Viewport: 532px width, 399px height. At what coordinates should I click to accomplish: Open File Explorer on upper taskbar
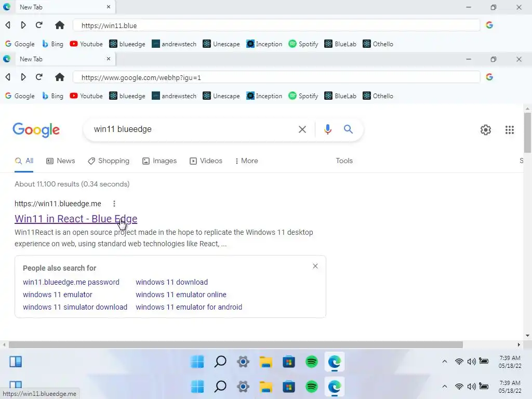coord(266,362)
